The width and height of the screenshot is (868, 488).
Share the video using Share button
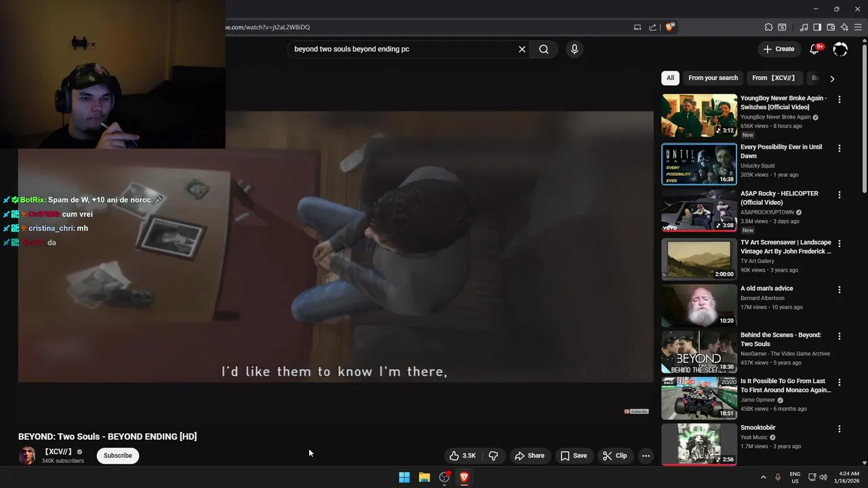click(x=530, y=455)
